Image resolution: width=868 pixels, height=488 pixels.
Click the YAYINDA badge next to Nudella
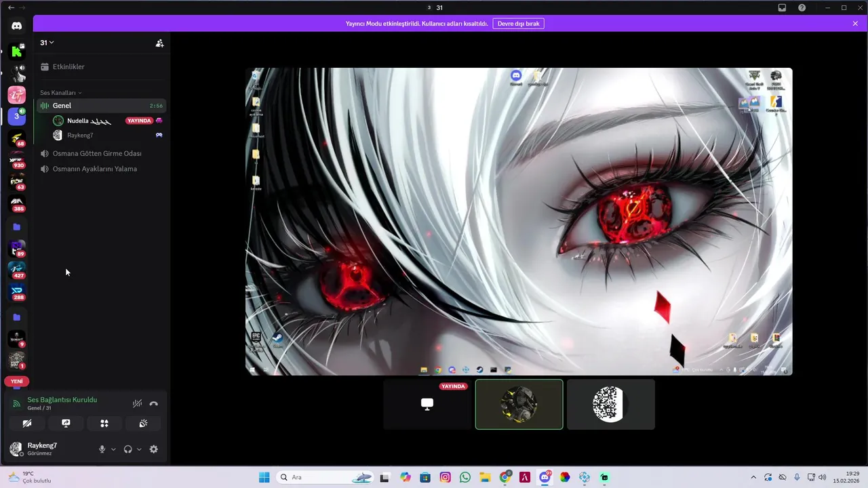click(139, 121)
